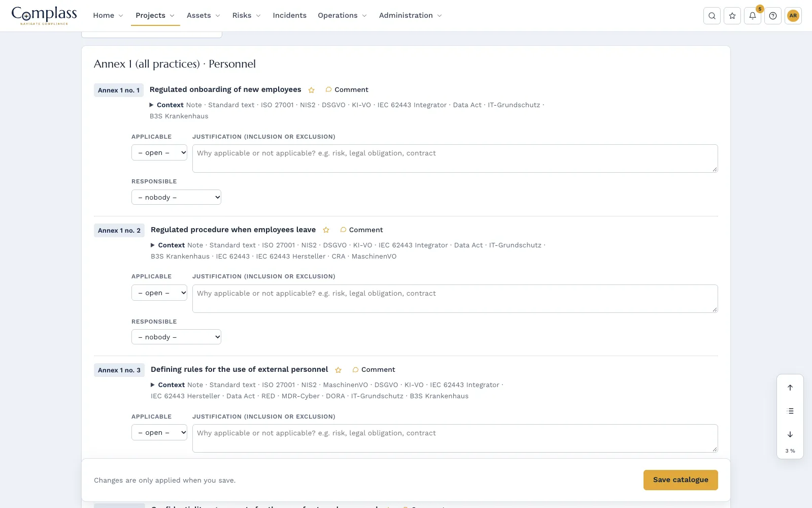The width and height of the screenshot is (812, 508).
Task: Jump down with the down arrow
Action: point(790,434)
